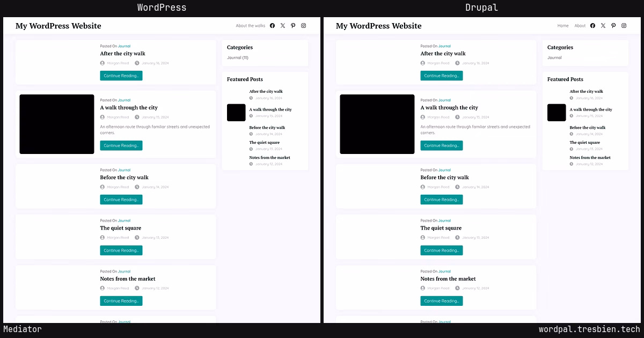This screenshot has height=338, width=644.
Task: Click 'January 14, 2024' date in Drupal main post list
Action: click(x=475, y=187)
